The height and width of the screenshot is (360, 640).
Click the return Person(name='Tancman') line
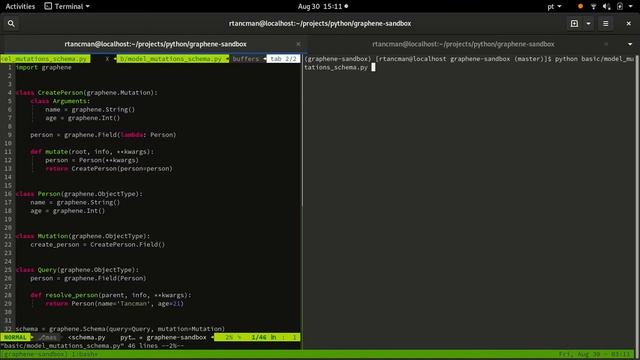[x=114, y=304]
